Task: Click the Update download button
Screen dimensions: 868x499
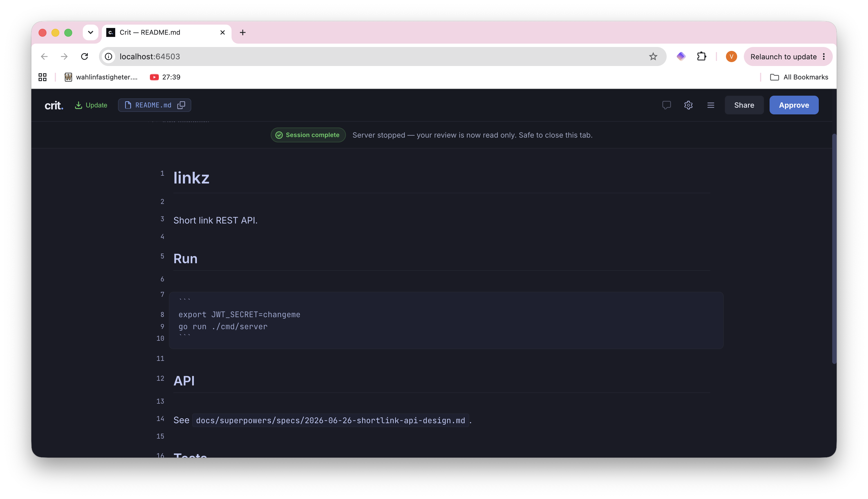Action: [x=91, y=105]
